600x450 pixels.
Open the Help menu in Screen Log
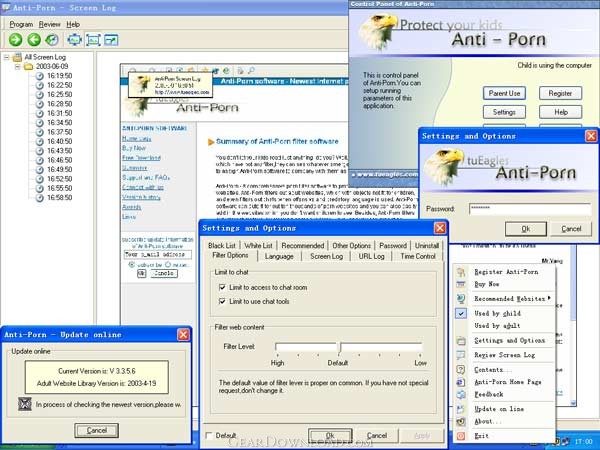click(x=73, y=24)
